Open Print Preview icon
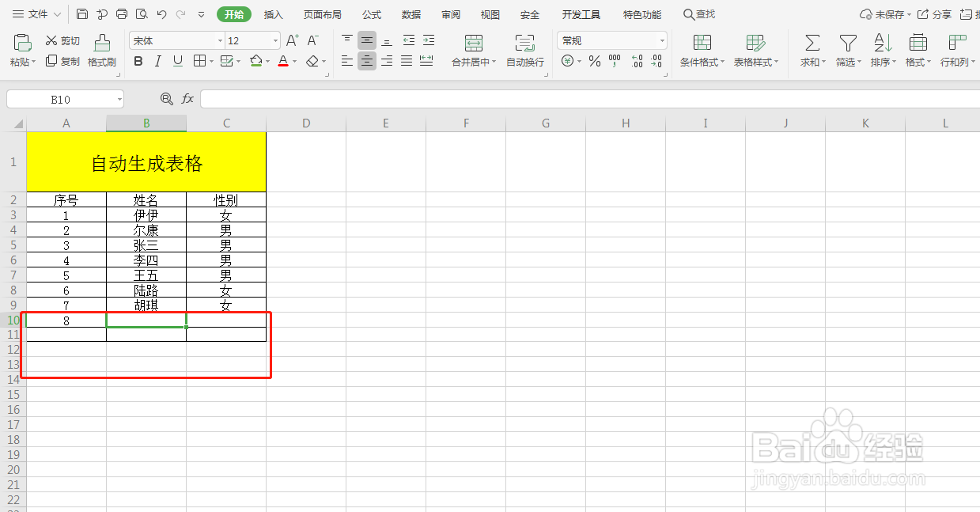The height and width of the screenshot is (512, 980). 142,14
